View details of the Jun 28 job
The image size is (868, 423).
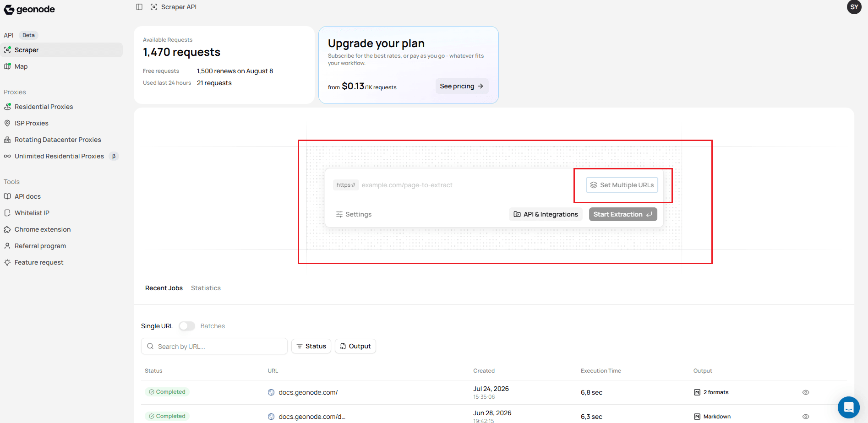(x=806, y=417)
